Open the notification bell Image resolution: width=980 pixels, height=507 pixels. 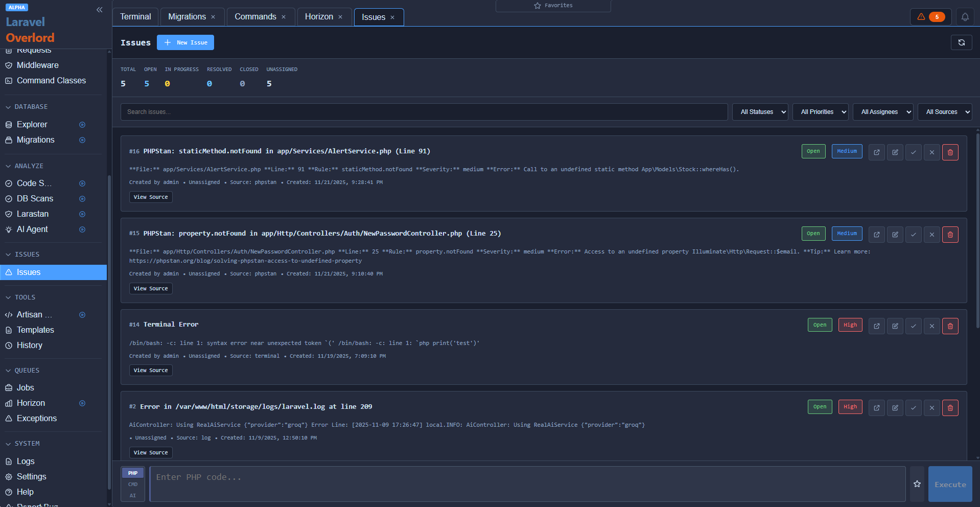(x=965, y=16)
